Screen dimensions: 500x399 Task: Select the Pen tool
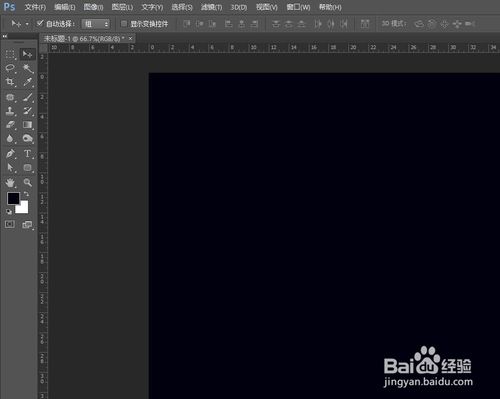[10, 154]
